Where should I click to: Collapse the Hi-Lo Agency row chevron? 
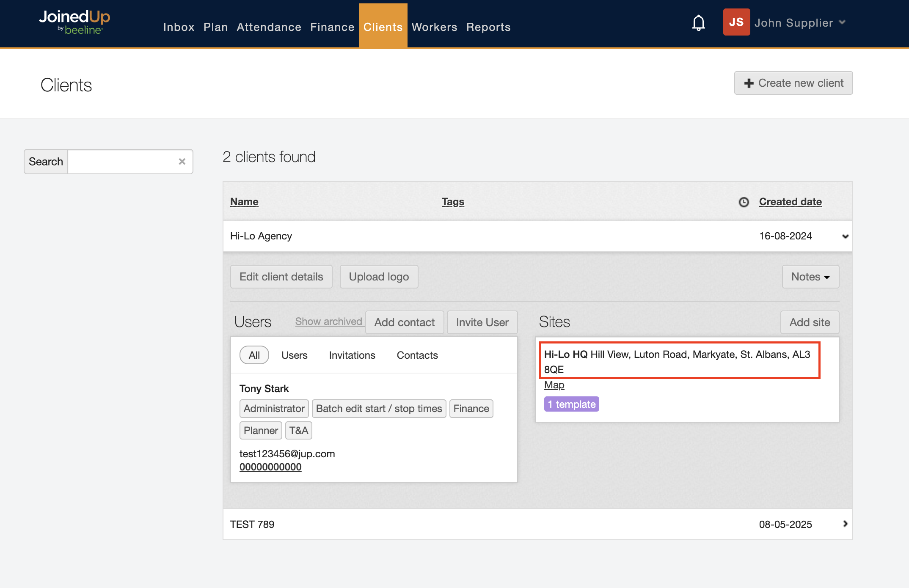(x=845, y=236)
